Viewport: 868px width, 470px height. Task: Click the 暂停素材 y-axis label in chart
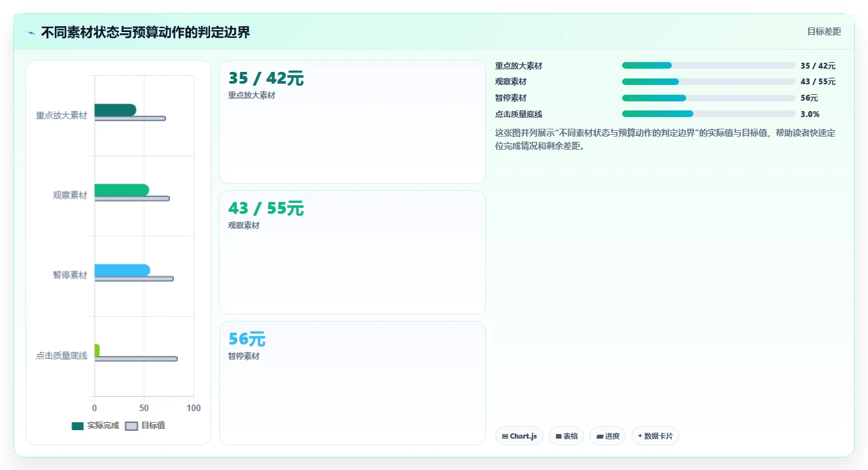point(70,275)
